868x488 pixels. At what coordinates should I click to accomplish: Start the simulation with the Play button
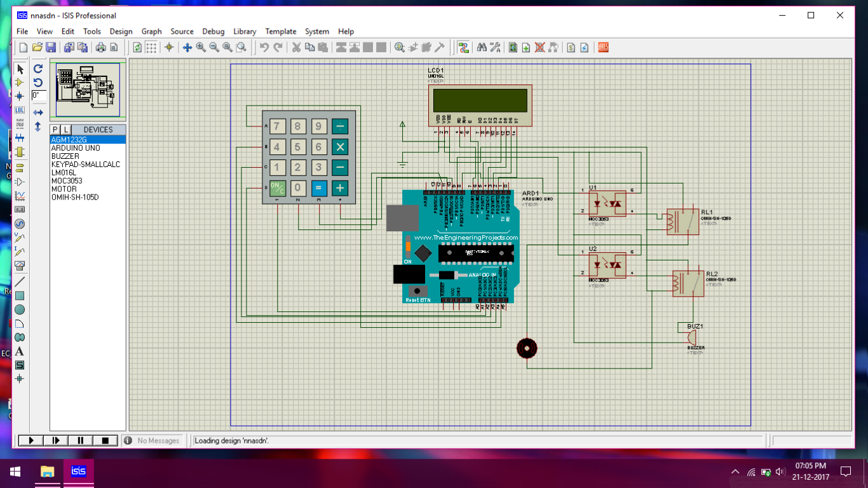tap(30, 440)
